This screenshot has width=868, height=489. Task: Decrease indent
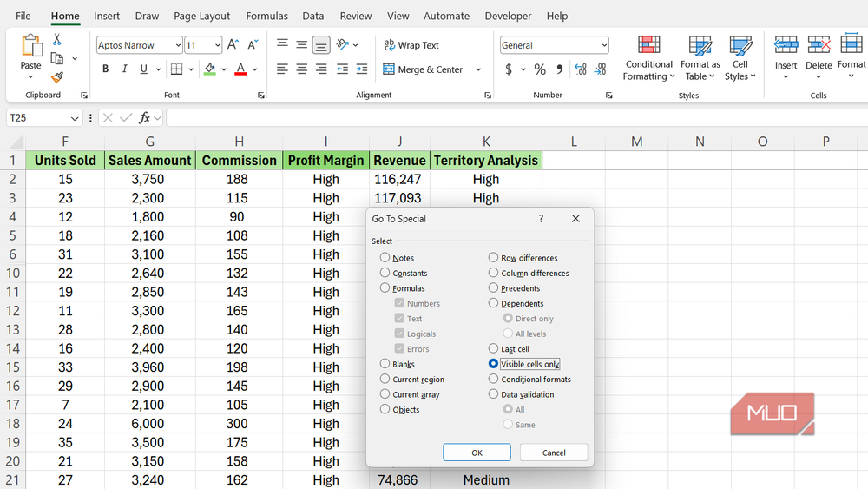click(x=343, y=69)
